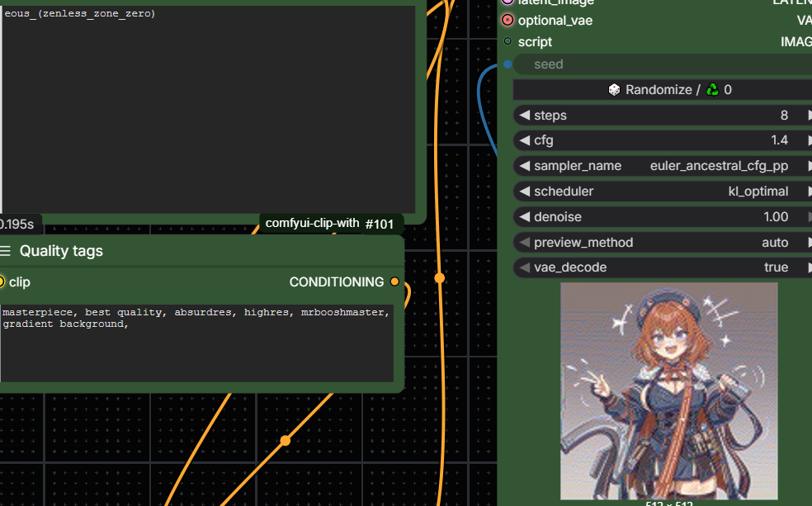The image size is (812, 506).
Task: Click the reroute dot on the vertical orange wire
Action: (440, 278)
